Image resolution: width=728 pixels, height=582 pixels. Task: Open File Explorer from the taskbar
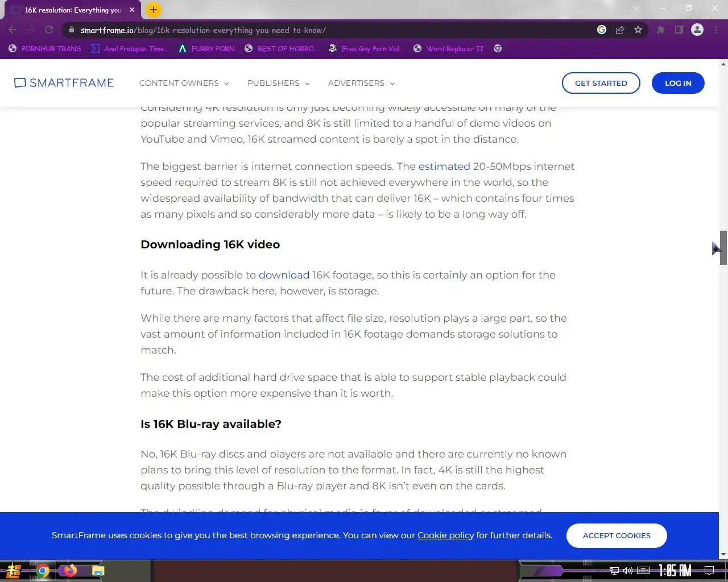pyautogui.click(x=98, y=571)
